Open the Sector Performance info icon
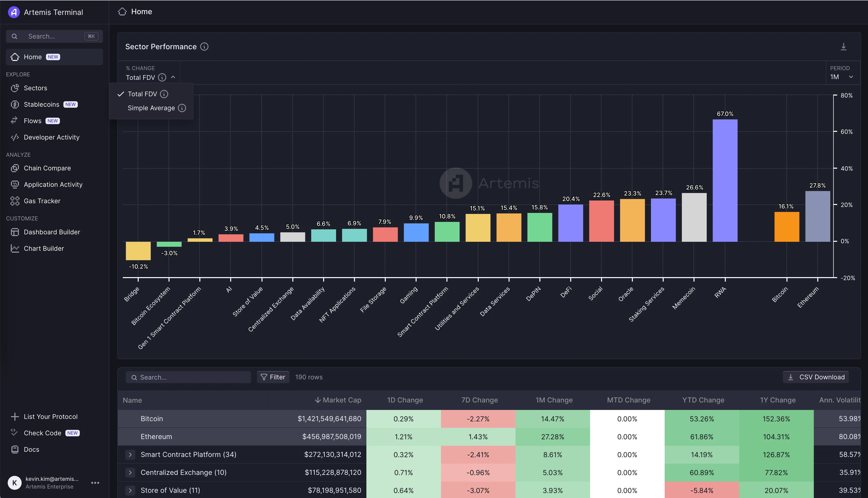The image size is (868, 498). [204, 47]
